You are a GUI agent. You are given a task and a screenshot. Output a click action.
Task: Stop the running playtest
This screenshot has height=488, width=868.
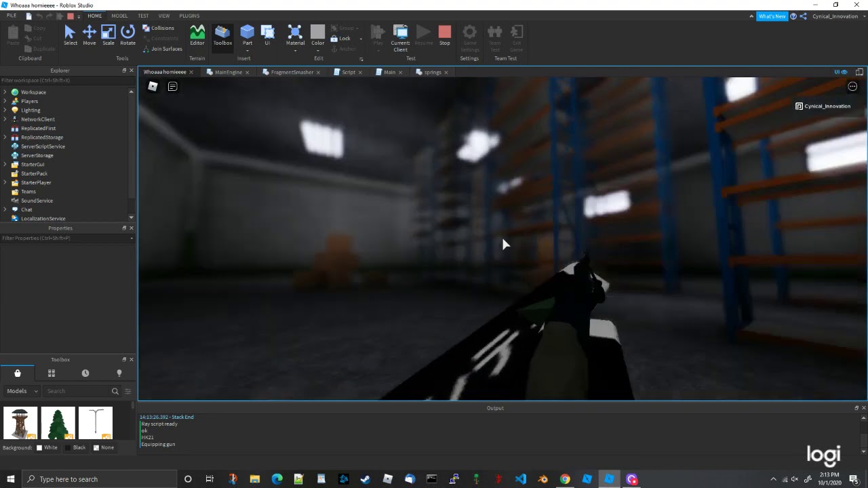445,35
